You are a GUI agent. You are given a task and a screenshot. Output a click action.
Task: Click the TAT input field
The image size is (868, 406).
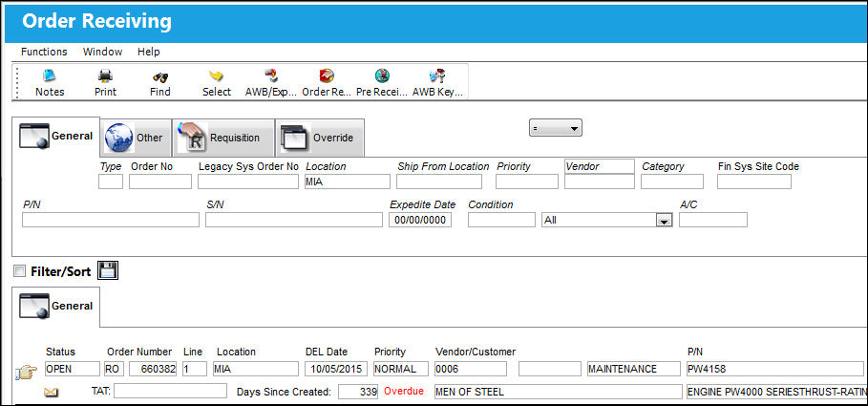click(171, 391)
